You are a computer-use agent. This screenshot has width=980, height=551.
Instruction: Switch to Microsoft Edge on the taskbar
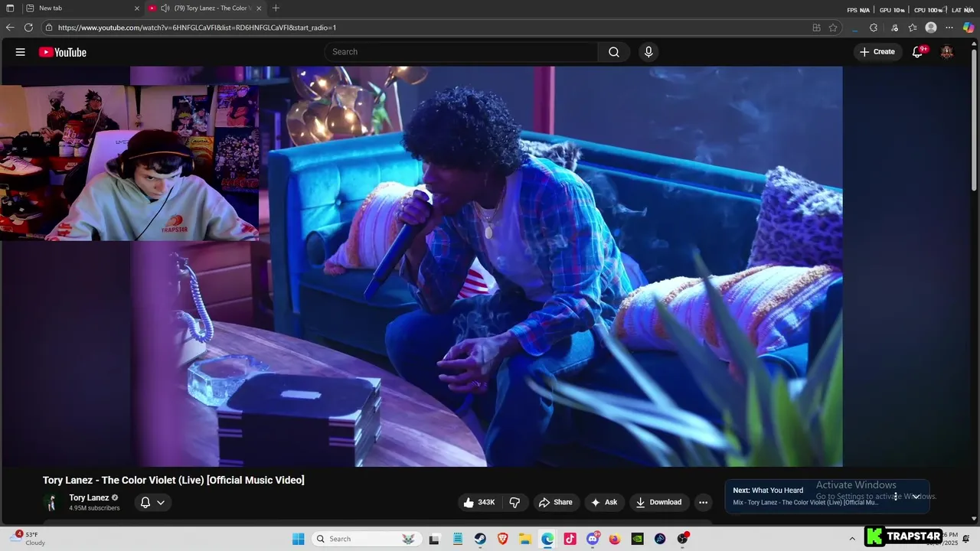[547, 539]
